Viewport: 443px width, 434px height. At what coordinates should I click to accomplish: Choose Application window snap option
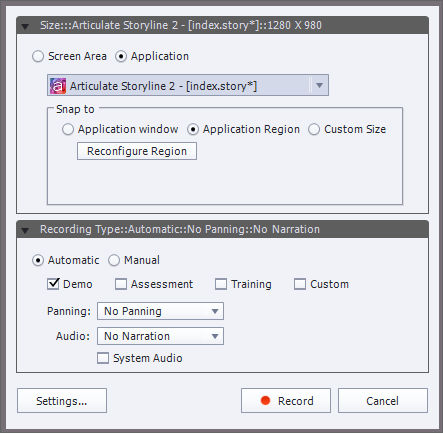(68, 129)
